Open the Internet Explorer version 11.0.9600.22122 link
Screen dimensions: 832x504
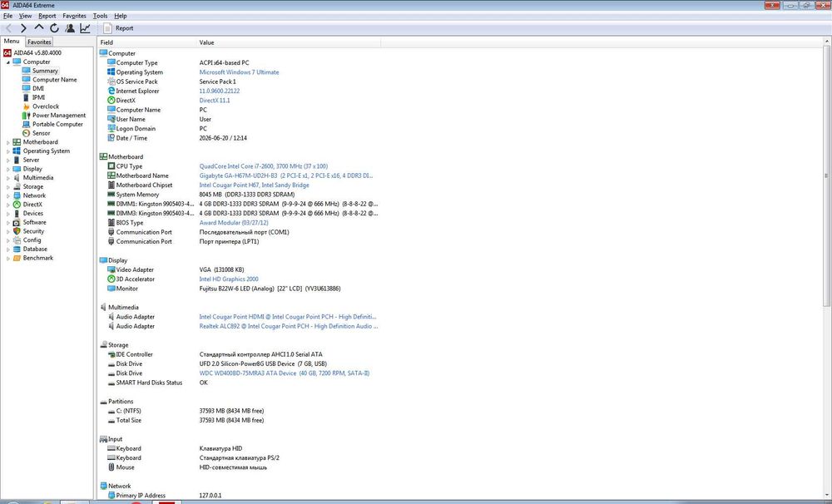(219, 91)
